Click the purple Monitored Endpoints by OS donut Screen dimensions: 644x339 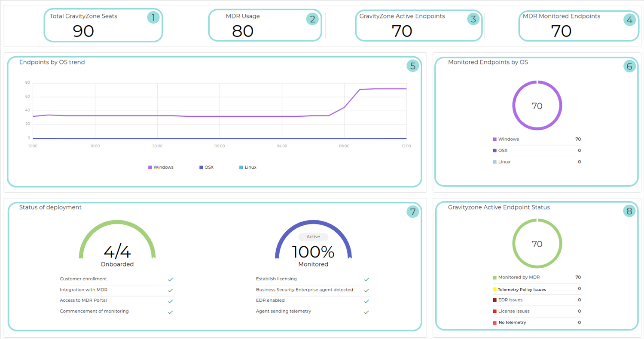[x=537, y=82]
